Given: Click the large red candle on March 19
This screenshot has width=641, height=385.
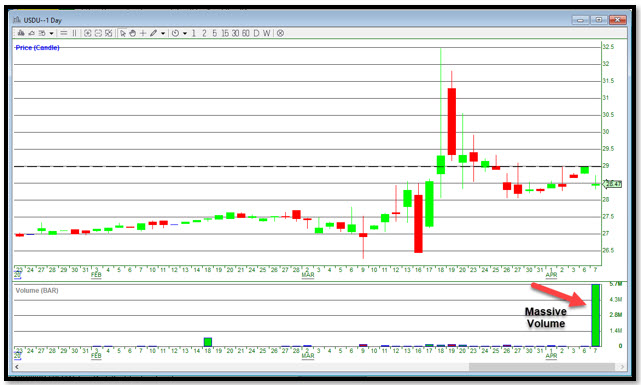Looking at the screenshot, I should tap(452, 121).
